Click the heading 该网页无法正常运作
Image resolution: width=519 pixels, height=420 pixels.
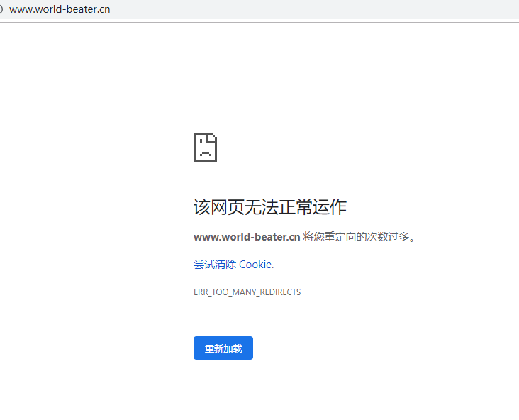[270, 207]
